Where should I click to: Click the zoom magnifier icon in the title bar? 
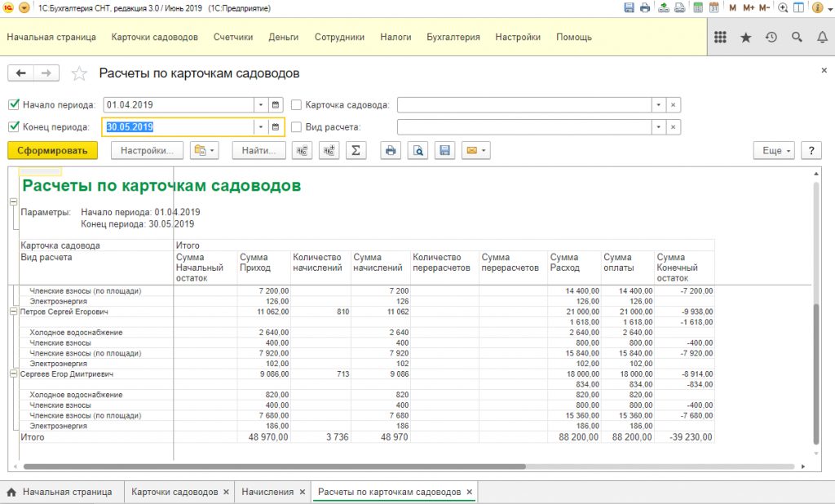pos(783,8)
